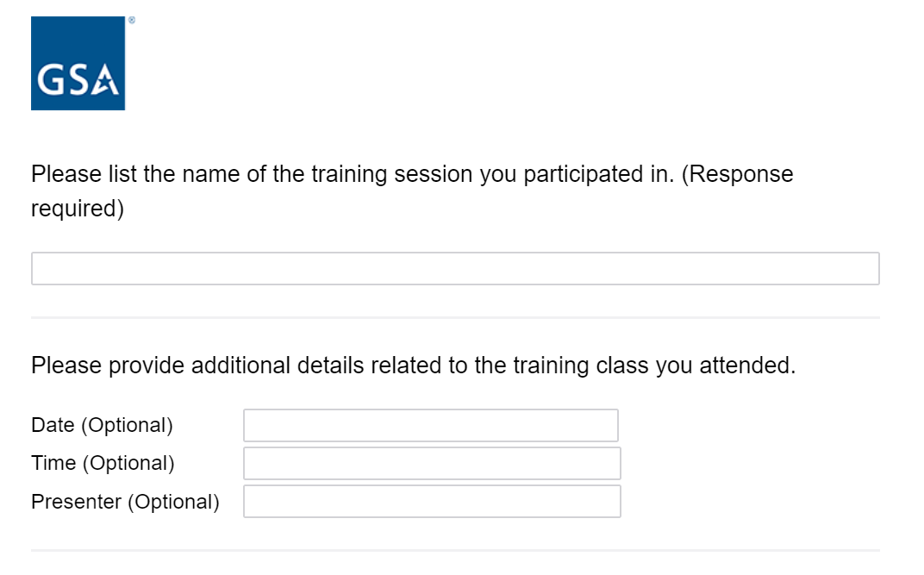
Task: Focus the training session name text field
Action: (x=455, y=269)
